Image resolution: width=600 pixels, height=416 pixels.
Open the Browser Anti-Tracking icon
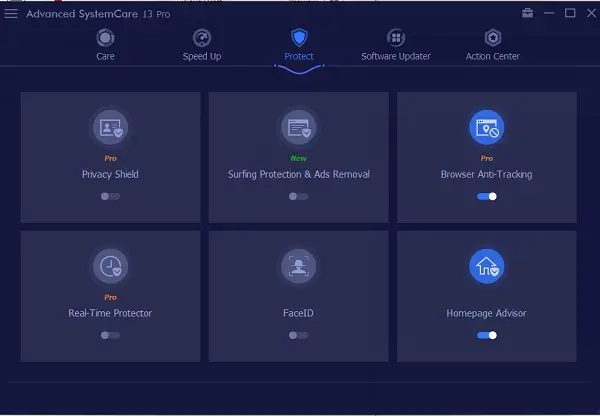pyautogui.click(x=486, y=127)
